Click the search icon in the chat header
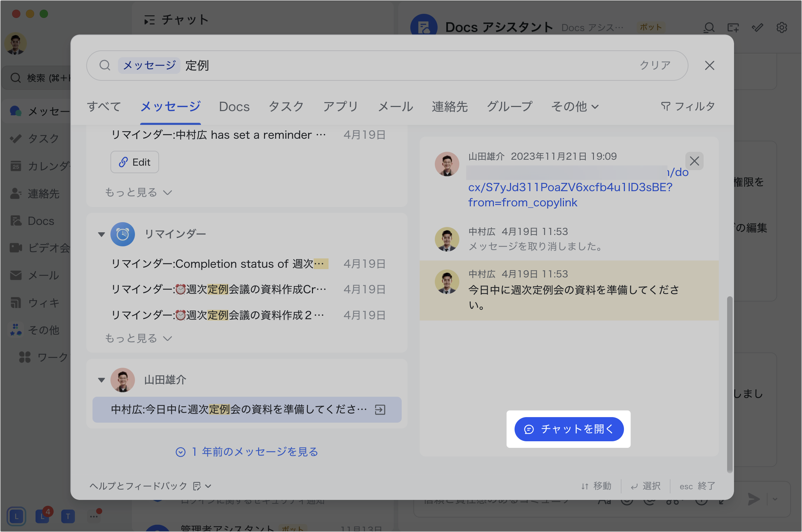Image resolution: width=802 pixels, height=532 pixels. (x=708, y=28)
